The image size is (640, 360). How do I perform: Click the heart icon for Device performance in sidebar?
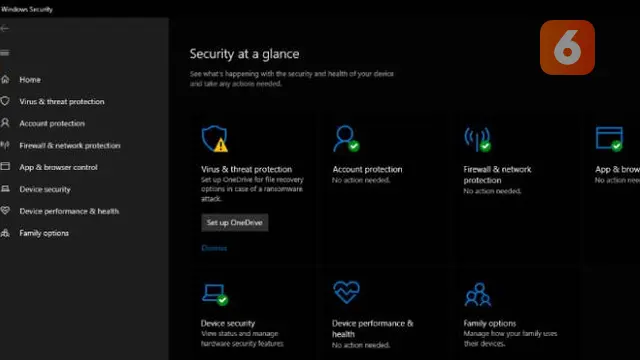pos(5,211)
